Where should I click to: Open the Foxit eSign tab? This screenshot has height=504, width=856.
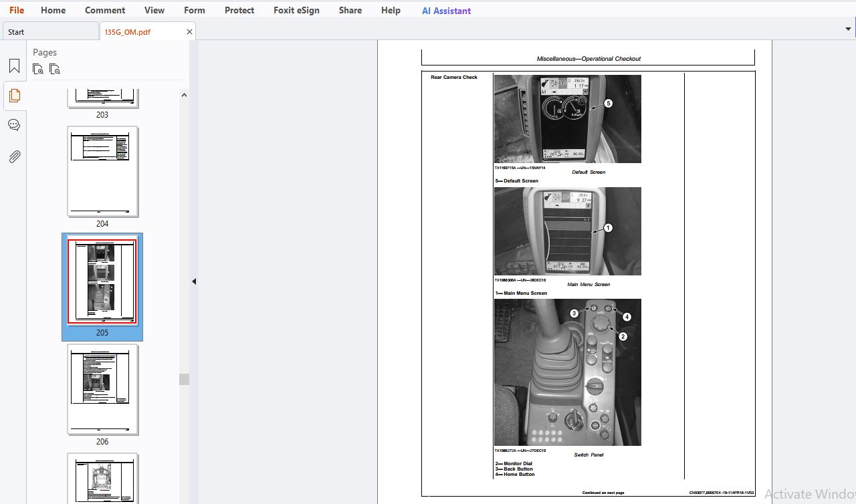click(x=296, y=10)
